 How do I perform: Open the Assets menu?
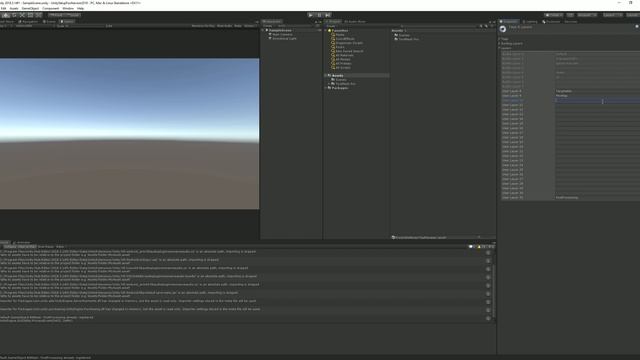point(14,8)
